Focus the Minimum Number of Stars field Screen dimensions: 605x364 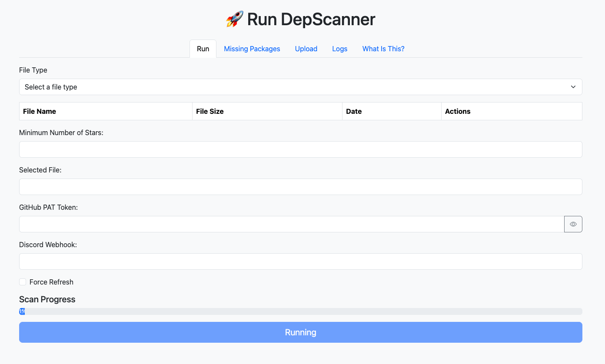[300, 149]
